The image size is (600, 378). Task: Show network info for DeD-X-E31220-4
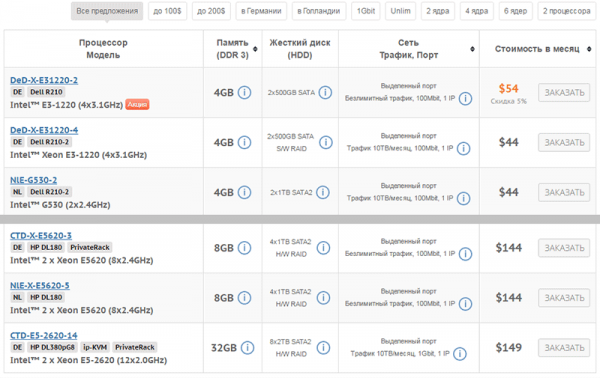(463, 148)
